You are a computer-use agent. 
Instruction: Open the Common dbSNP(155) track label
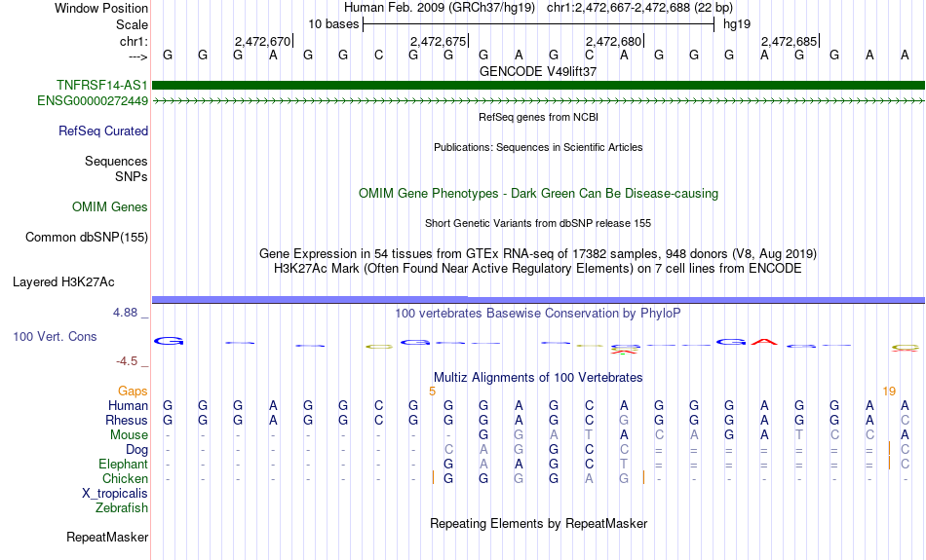(x=87, y=238)
